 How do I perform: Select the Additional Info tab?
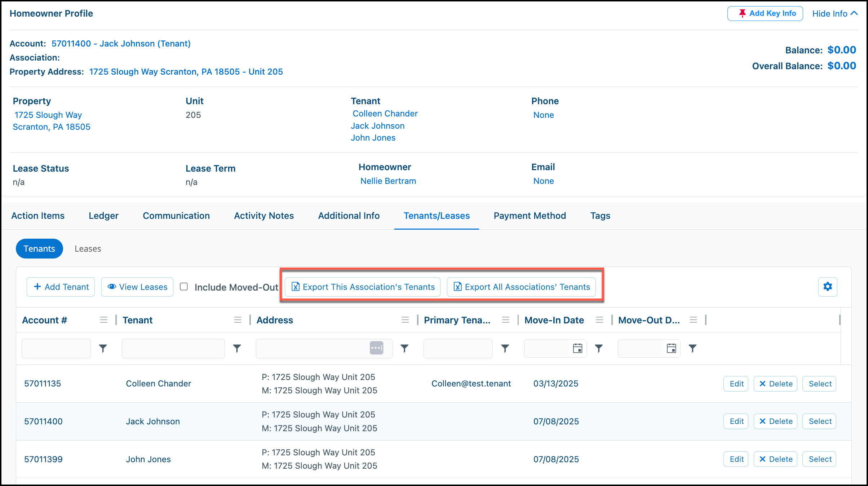click(x=349, y=216)
